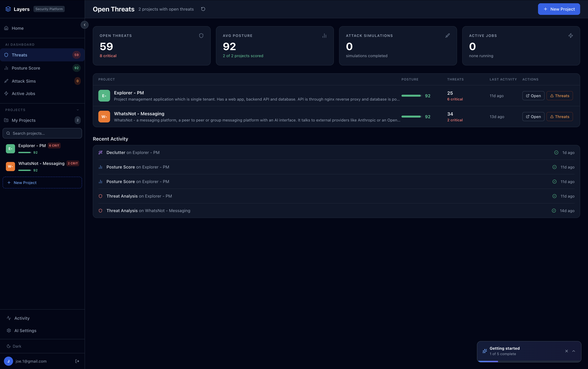Click the Explorer - PM project title in table
This screenshot has width=588, height=369.
129,93
